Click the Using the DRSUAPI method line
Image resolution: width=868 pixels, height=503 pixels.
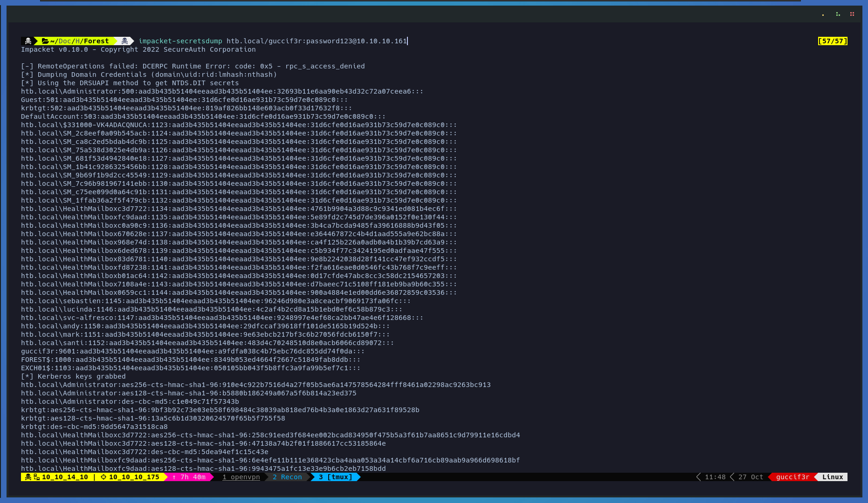(x=130, y=83)
